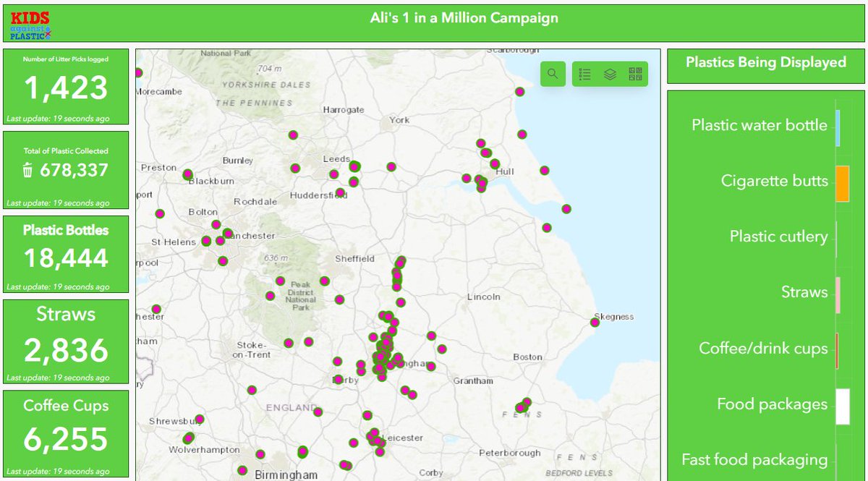Open the map search tool
The image size is (868, 481).
pyautogui.click(x=553, y=73)
